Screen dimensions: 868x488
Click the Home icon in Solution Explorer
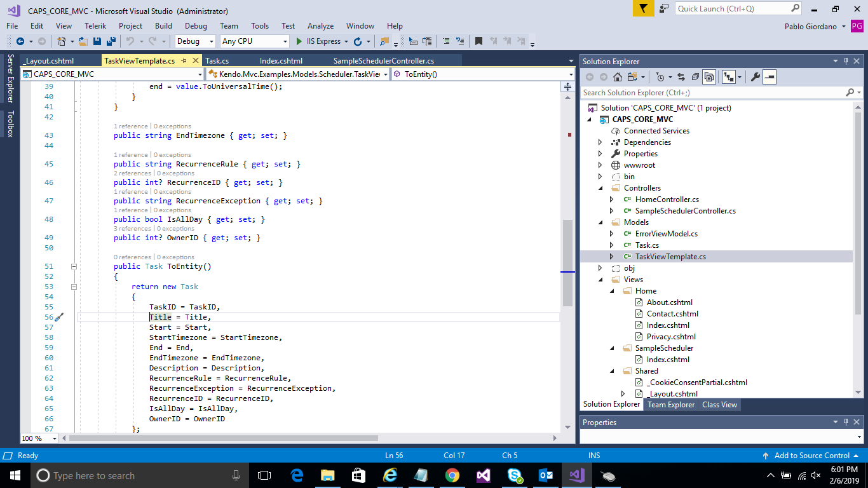coord(617,77)
